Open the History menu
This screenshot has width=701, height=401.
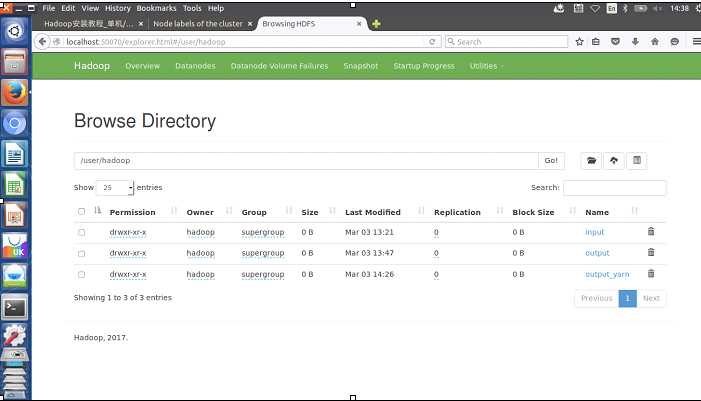(x=118, y=8)
